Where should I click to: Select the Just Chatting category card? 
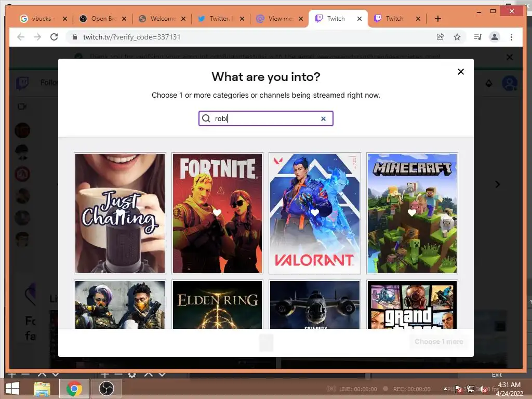coord(120,213)
